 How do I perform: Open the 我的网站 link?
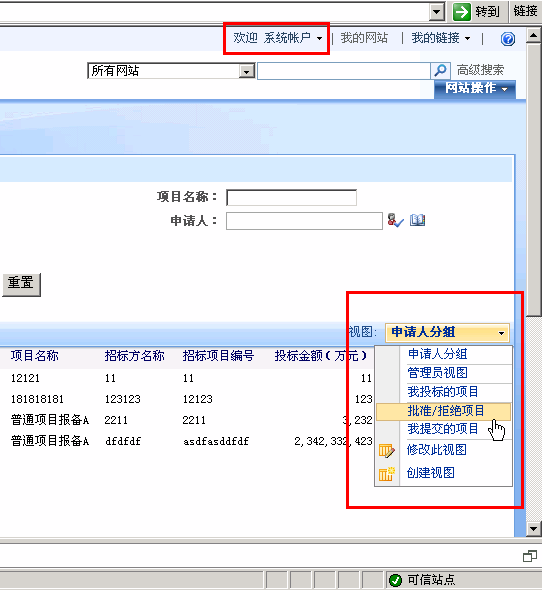(x=364, y=38)
